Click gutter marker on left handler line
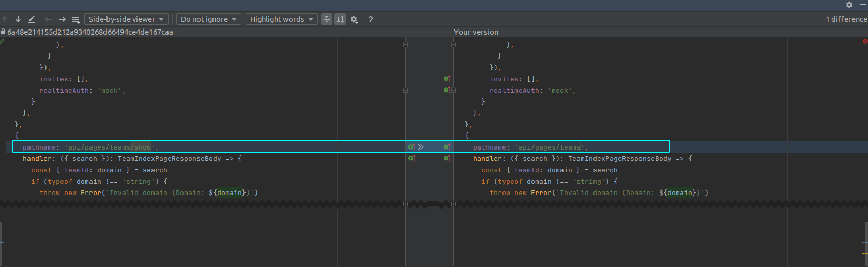 [412, 158]
